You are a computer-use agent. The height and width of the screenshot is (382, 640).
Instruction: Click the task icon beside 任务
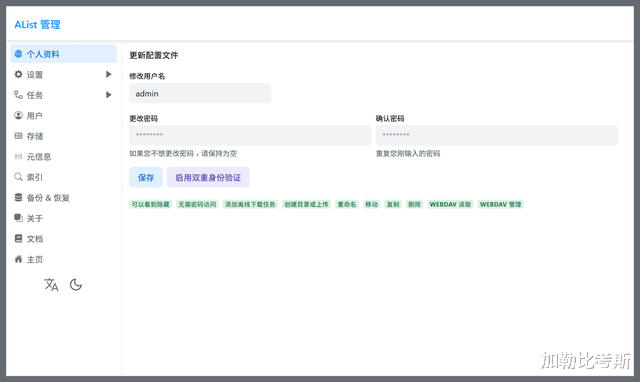pyautogui.click(x=18, y=95)
